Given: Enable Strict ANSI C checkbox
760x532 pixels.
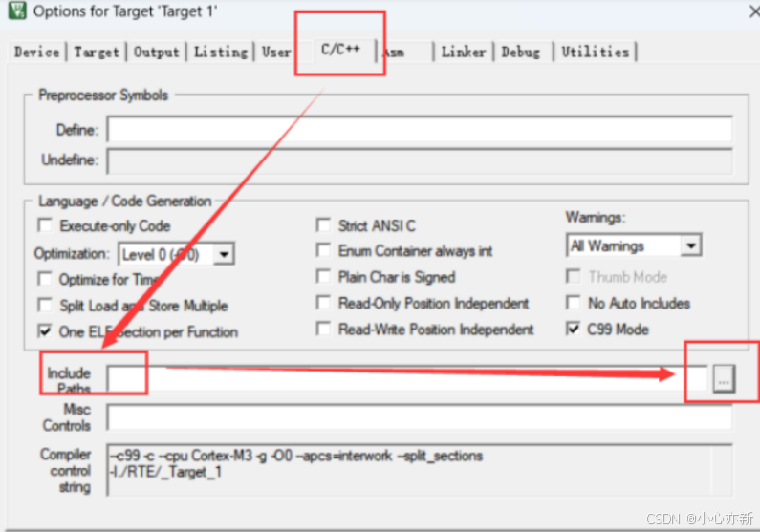Looking at the screenshot, I should tap(323, 225).
